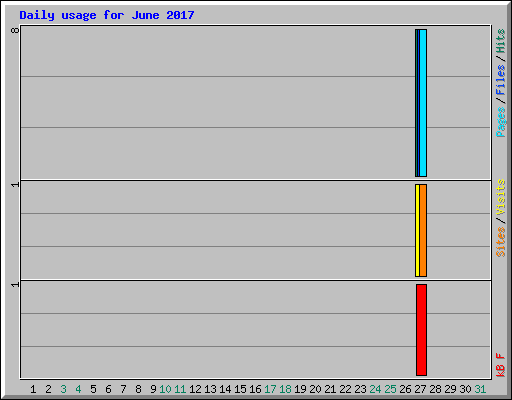The height and width of the screenshot is (400, 512).
Task: Select the orange Sites bar for day 27
Action: click(423, 230)
